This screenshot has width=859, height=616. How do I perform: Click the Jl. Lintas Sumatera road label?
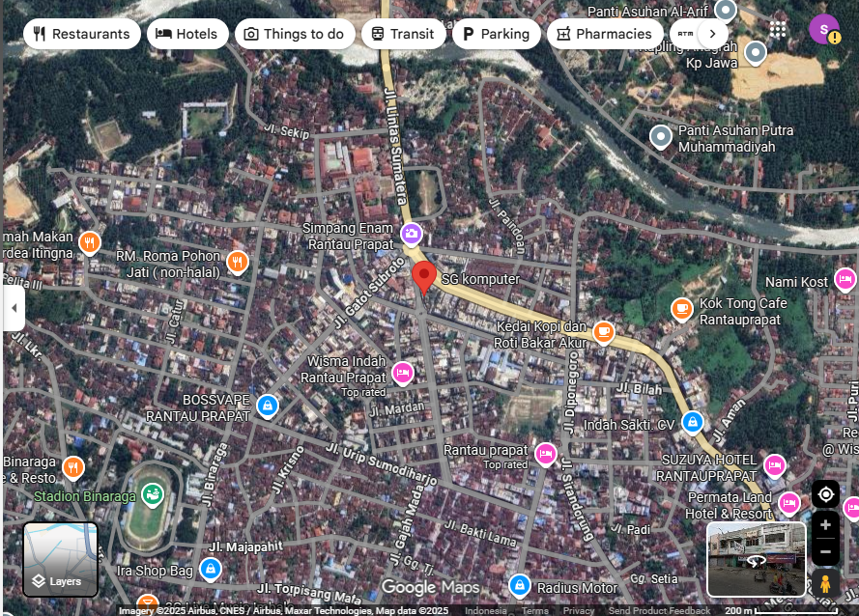click(395, 146)
